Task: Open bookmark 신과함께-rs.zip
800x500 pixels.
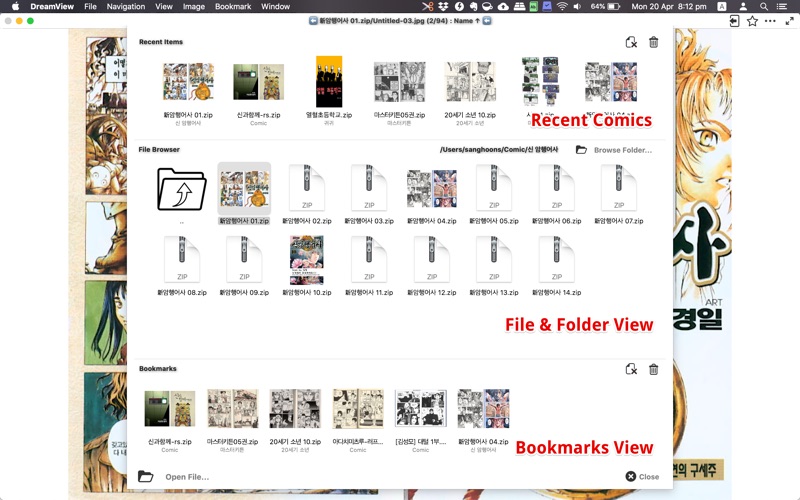Action: pyautogui.click(x=170, y=409)
